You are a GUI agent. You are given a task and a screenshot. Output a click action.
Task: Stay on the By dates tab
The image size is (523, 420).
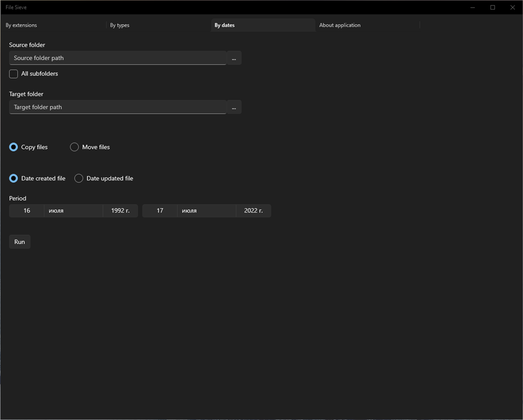(x=224, y=25)
